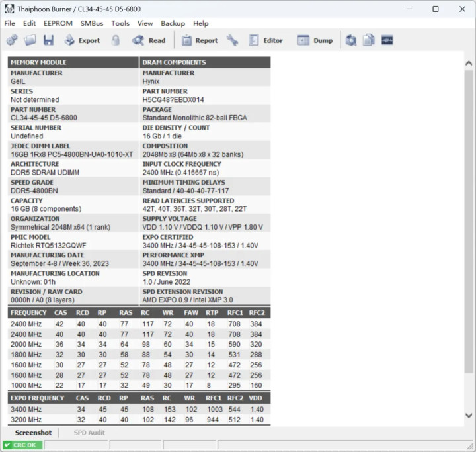Click SPD revision 1.0 / June 2022
This screenshot has width=476, height=452.
[x=167, y=282]
